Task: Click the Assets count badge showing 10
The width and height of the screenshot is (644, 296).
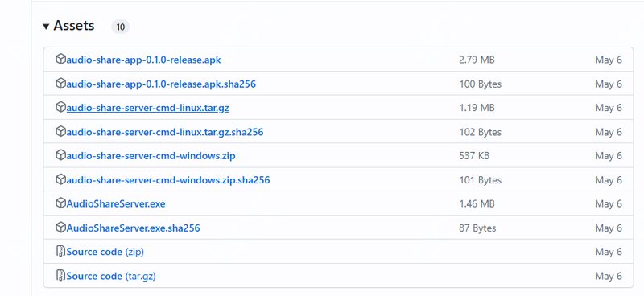Action: point(120,27)
